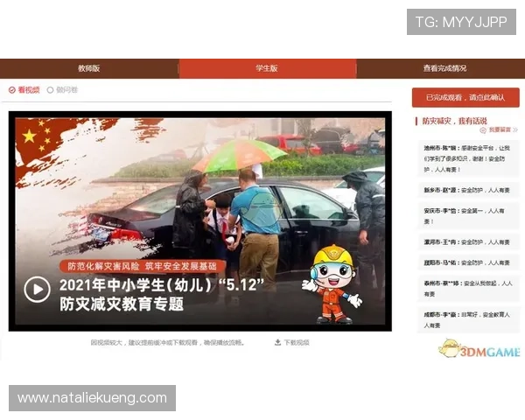Click the 防灾减灾，我有话说 heading

point(454,121)
